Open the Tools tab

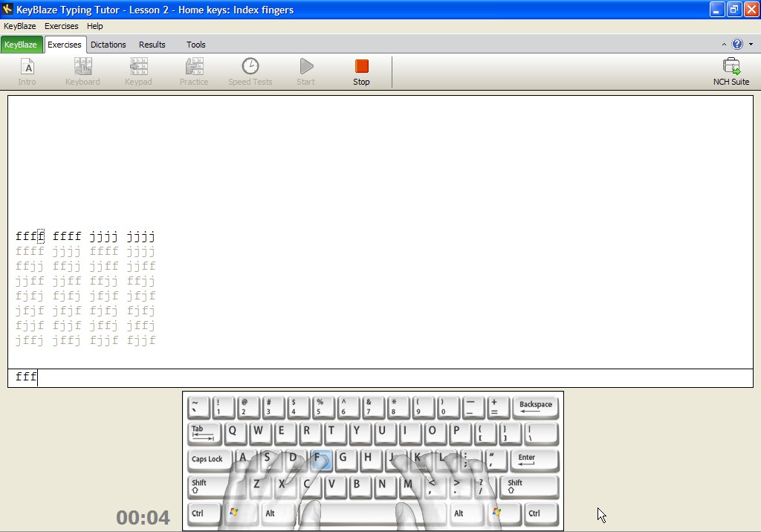[195, 45]
